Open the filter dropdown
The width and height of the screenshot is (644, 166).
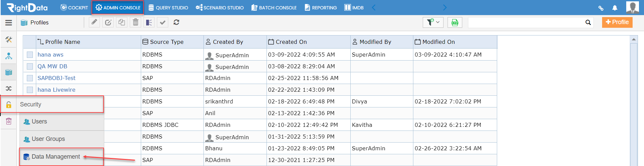pyautogui.click(x=433, y=22)
